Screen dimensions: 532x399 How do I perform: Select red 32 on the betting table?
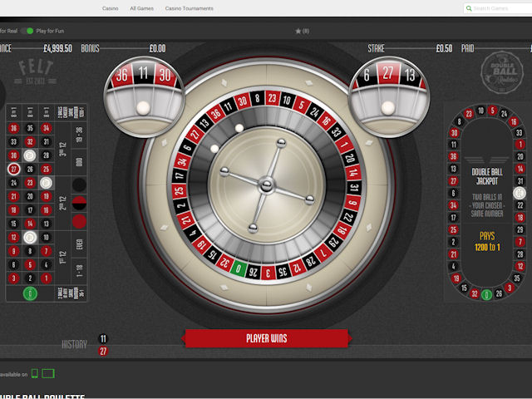click(30, 142)
